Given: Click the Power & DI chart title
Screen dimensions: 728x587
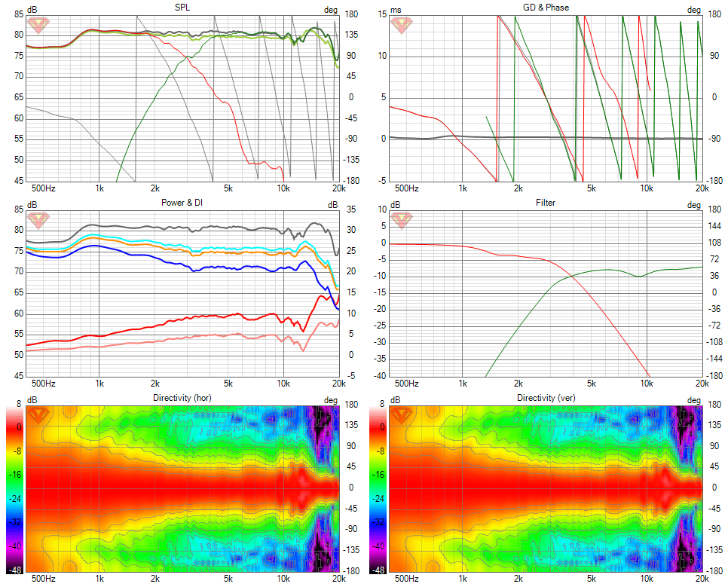Looking at the screenshot, I should tap(182, 203).
